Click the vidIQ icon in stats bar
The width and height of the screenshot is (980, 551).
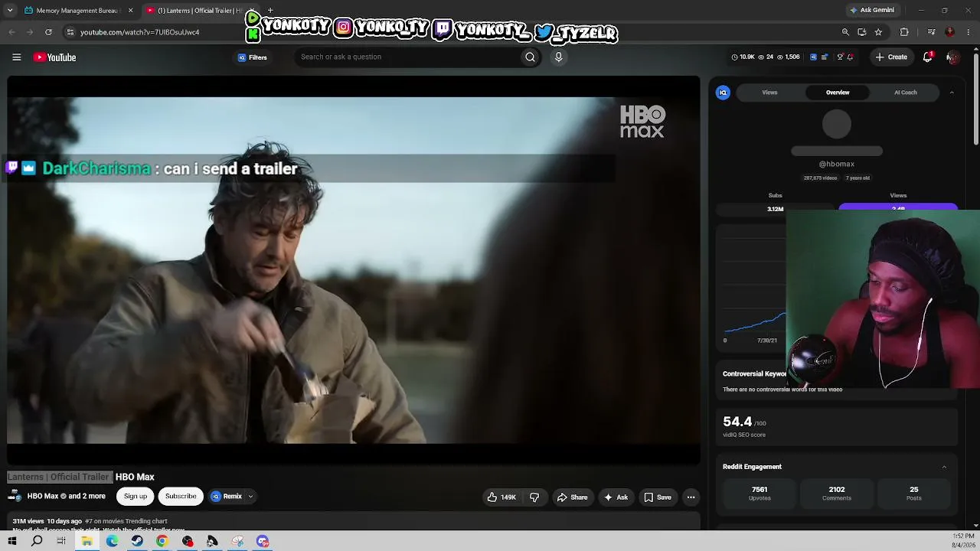pos(814,57)
